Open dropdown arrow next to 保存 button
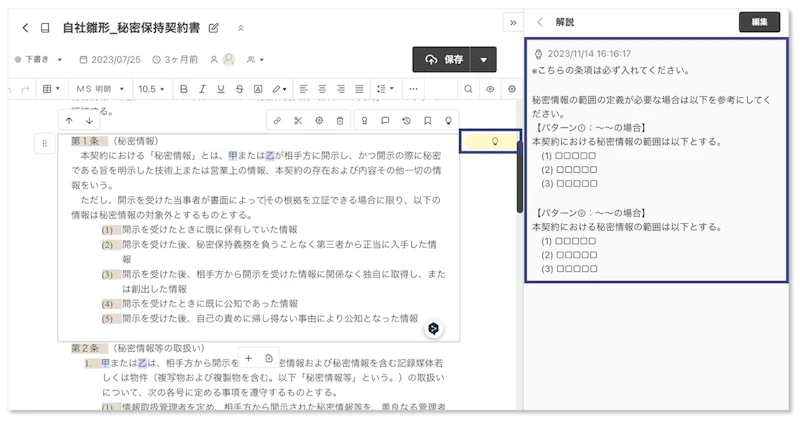The height and width of the screenshot is (423, 800). [x=483, y=59]
